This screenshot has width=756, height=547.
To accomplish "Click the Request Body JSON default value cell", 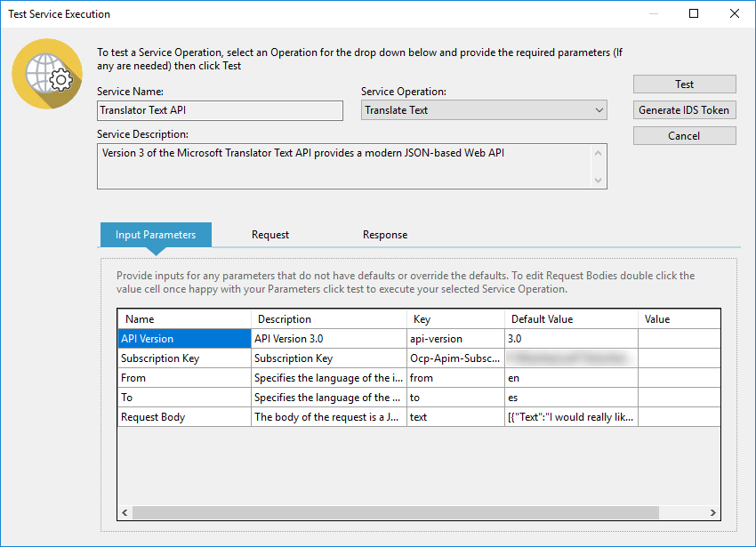I will [x=571, y=417].
